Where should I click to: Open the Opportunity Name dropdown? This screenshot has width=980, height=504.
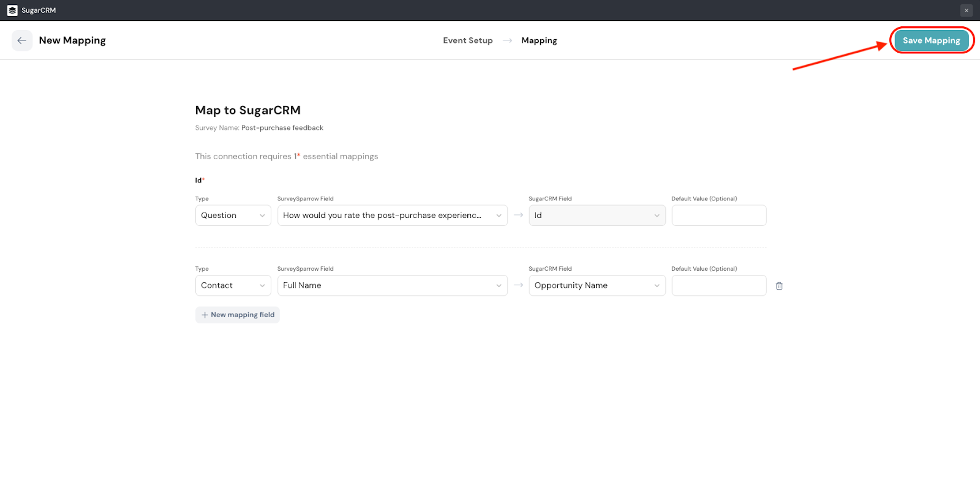(597, 285)
